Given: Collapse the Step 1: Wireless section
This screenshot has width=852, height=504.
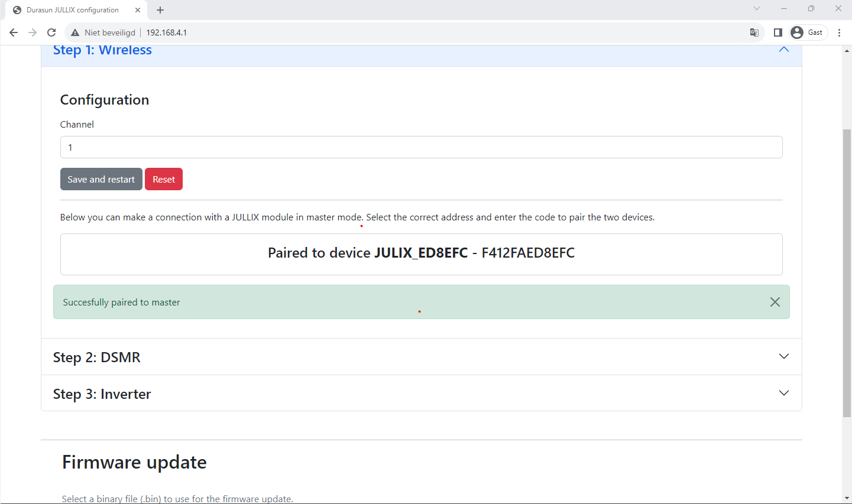Looking at the screenshot, I should [784, 50].
